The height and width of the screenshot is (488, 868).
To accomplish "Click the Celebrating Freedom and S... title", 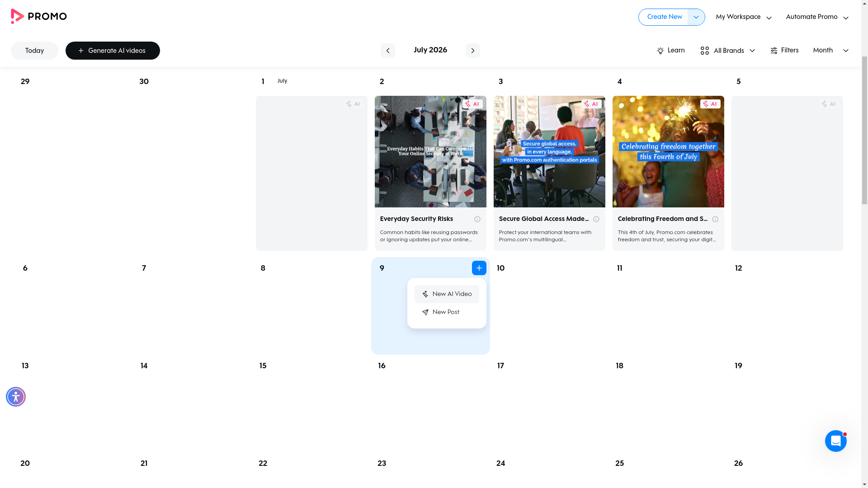I will click(x=662, y=219).
